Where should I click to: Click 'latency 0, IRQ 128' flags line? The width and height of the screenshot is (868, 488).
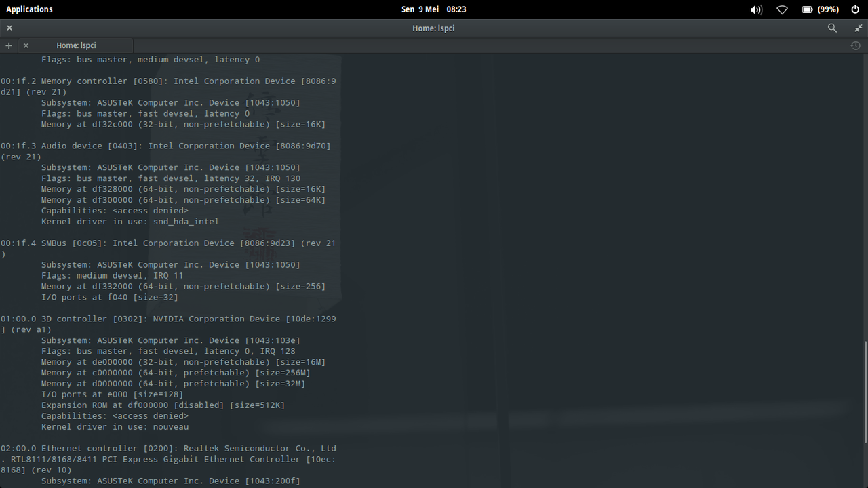pyautogui.click(x=168, y=351)
